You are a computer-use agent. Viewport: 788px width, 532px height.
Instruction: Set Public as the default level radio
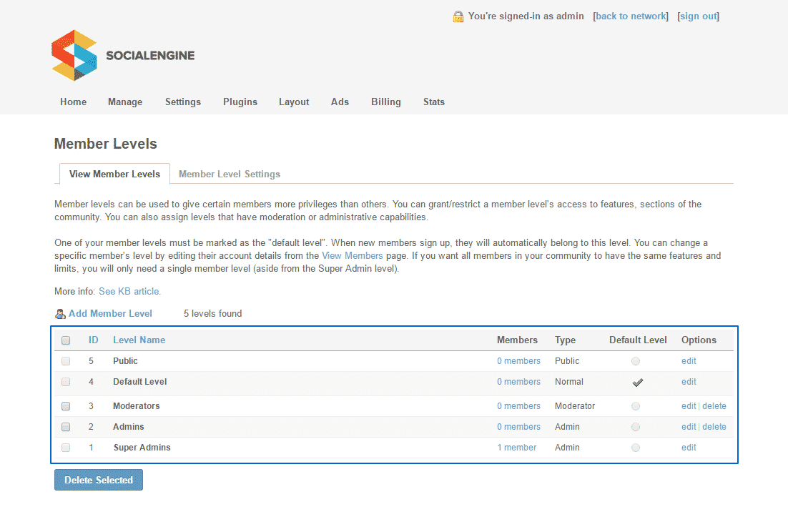[636, 362]
